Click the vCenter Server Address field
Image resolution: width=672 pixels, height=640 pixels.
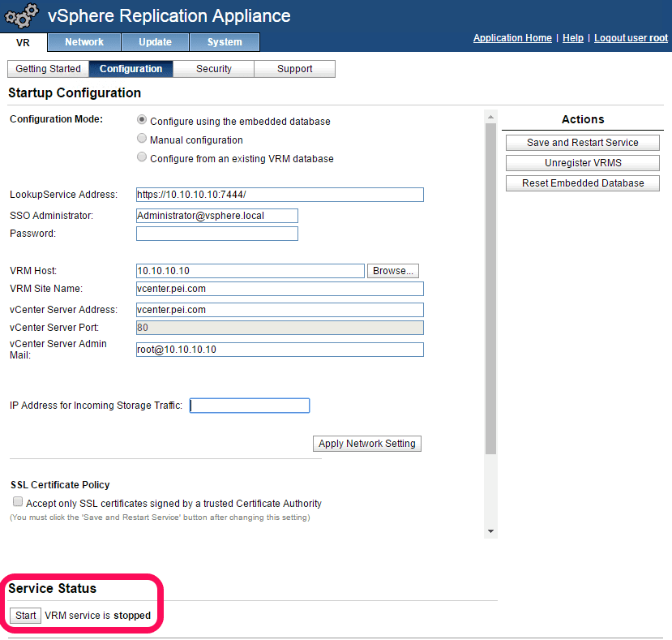280,310
